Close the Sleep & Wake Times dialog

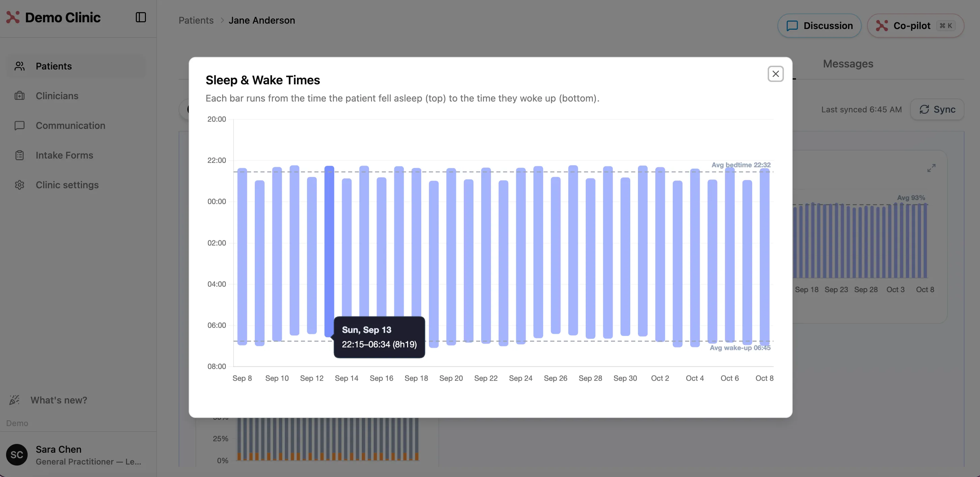point(775,74)
